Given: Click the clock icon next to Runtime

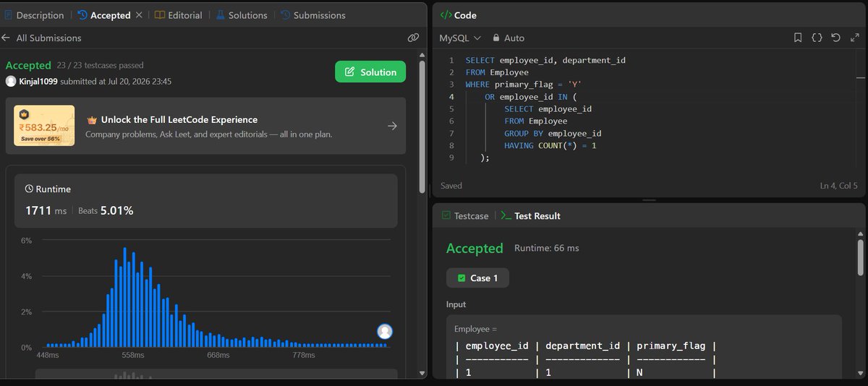Looking at the screenshot, I should [29, 189].
